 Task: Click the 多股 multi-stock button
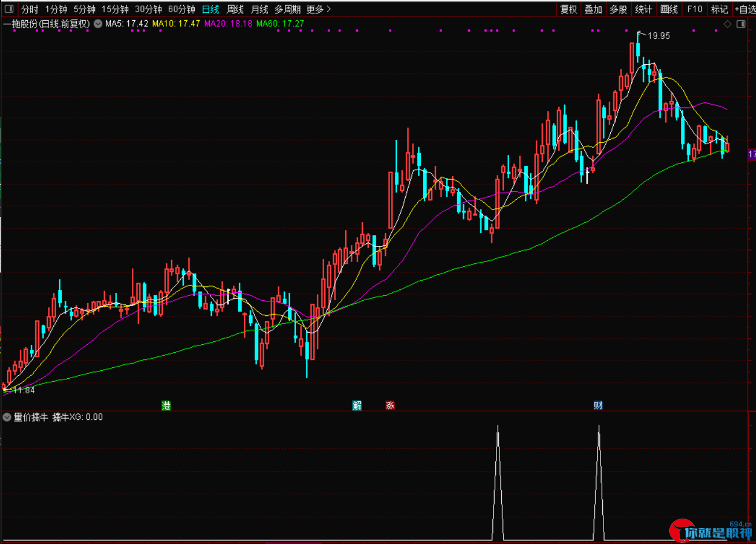click(x=618, y=9)
